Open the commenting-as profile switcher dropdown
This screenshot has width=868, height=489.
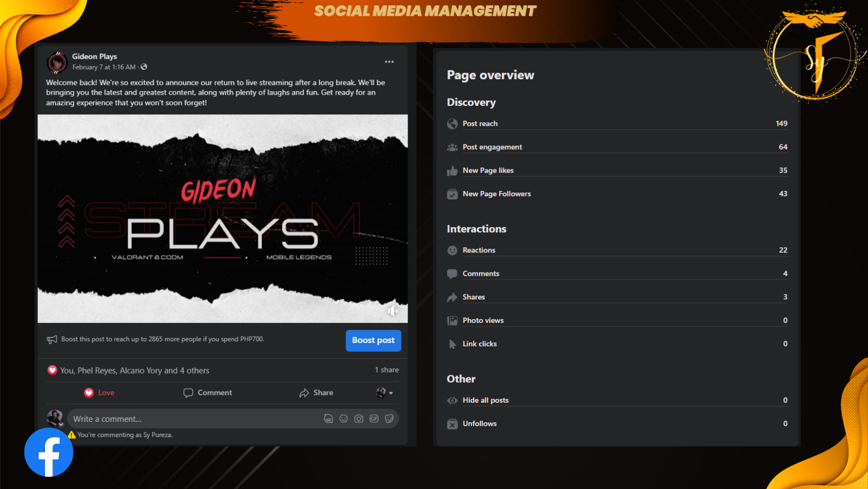pyautogui.click(x=385, y=393)
